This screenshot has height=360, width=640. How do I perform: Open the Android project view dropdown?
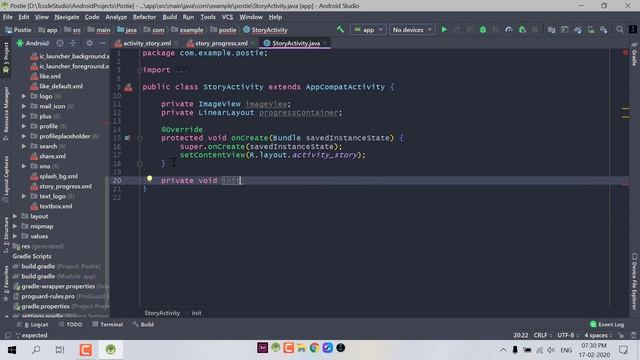[33, 43]
